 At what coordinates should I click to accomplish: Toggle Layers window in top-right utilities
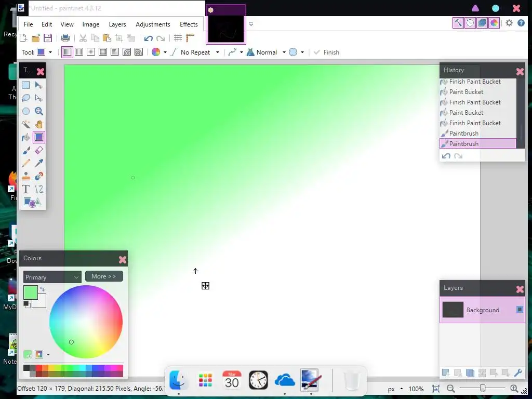tap(482, 23)
